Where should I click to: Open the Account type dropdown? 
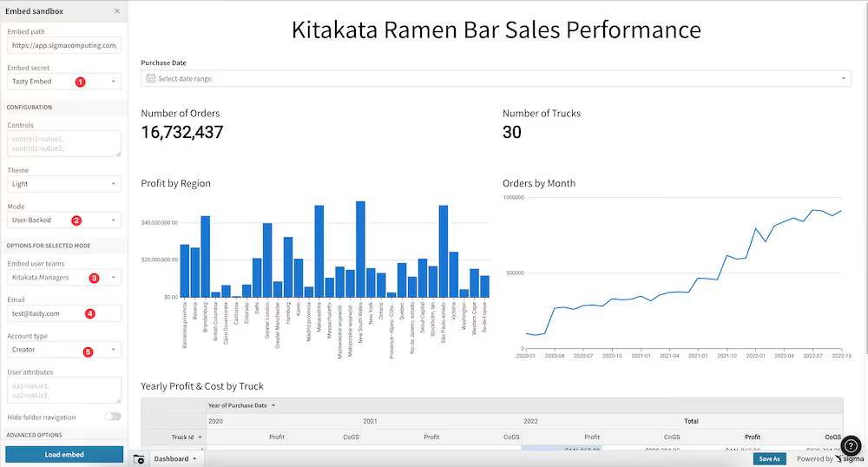pyautogui.click(x=64, y=350)
